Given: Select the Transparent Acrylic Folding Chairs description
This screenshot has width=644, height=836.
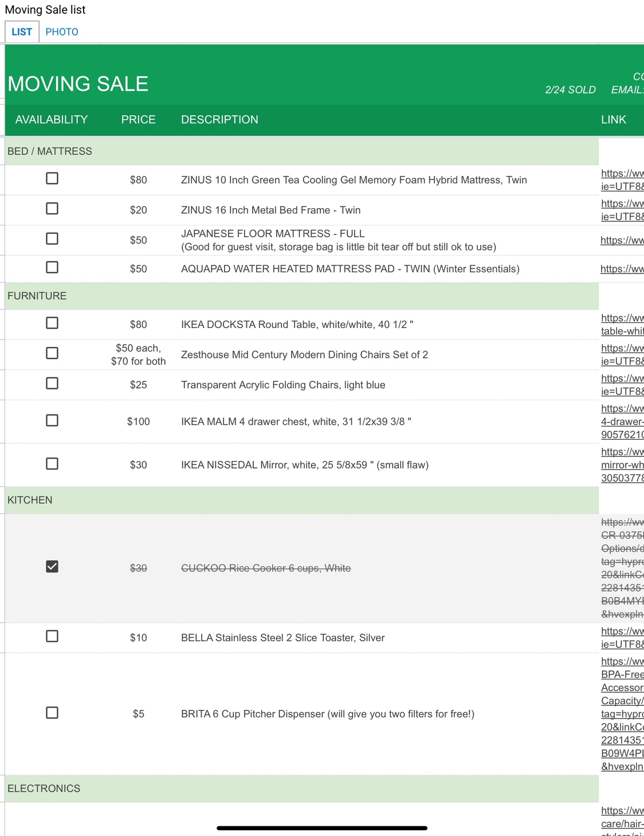Looking at the screenshot, I should pyautogui.click(x=283, y=385).
